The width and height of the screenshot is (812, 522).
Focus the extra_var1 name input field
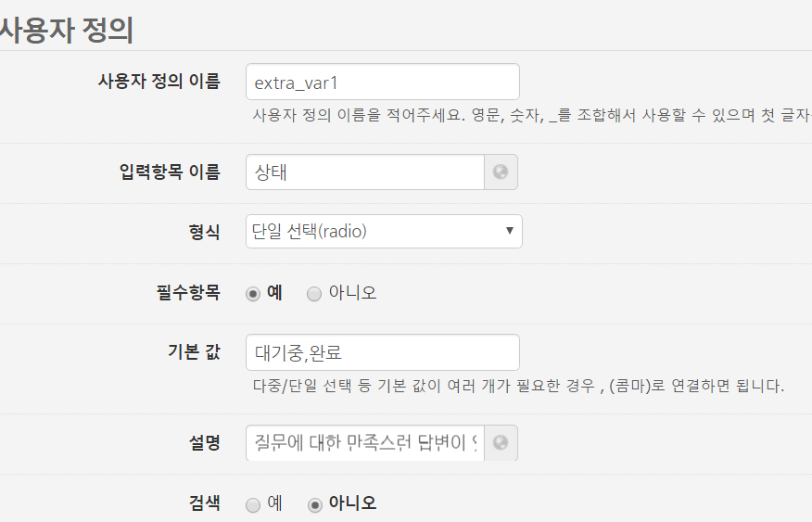382,82
